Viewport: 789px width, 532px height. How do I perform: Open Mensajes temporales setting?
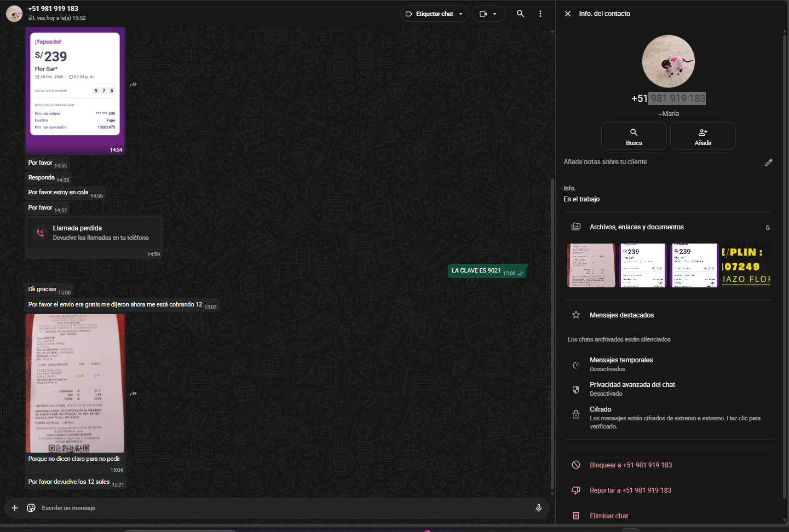click(621, 364)
